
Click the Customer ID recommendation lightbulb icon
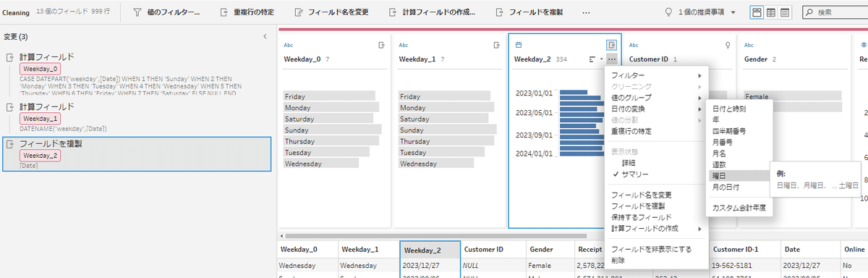pyautogui.click(x=728, y=45)
